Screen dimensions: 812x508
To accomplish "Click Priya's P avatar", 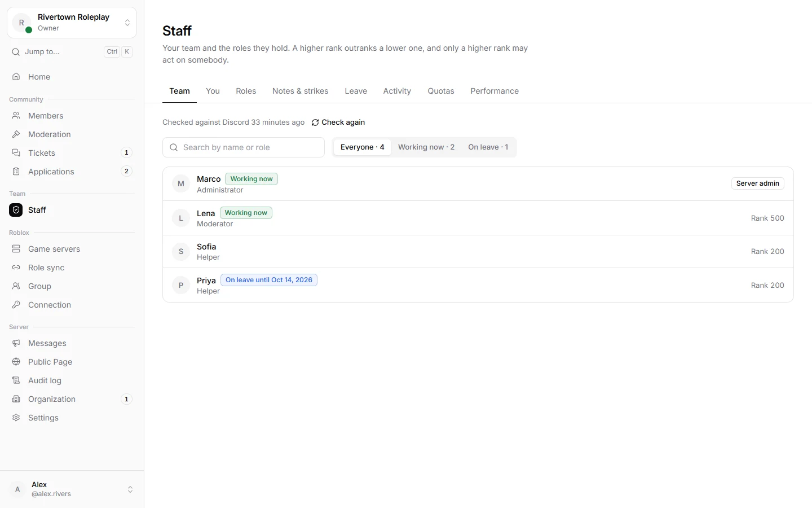I will [x=181, y=285].
